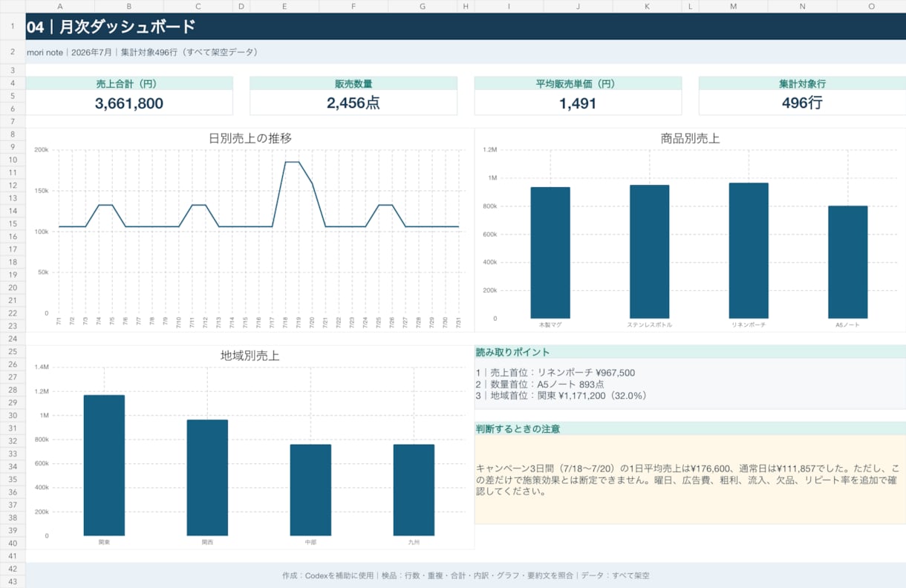Screen dimensions: 906x588
Task: Click the 木製マグ bar in product chart
Action: 550,252
